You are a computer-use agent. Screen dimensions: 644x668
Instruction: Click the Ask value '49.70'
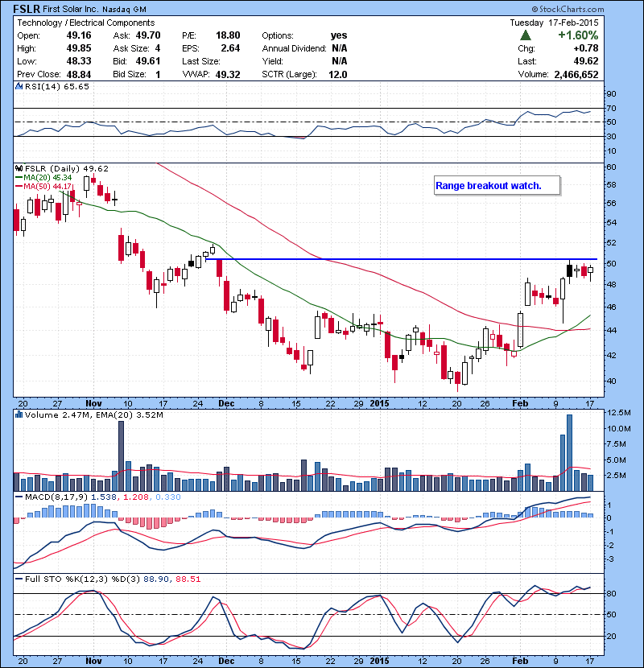(148, 35)
